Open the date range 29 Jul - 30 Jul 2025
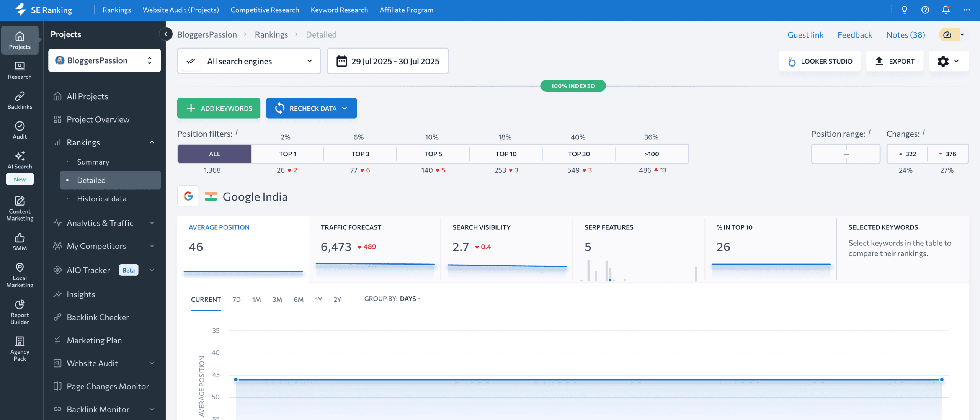Viewport: 980px width, 420px height. tap(388, 61)
